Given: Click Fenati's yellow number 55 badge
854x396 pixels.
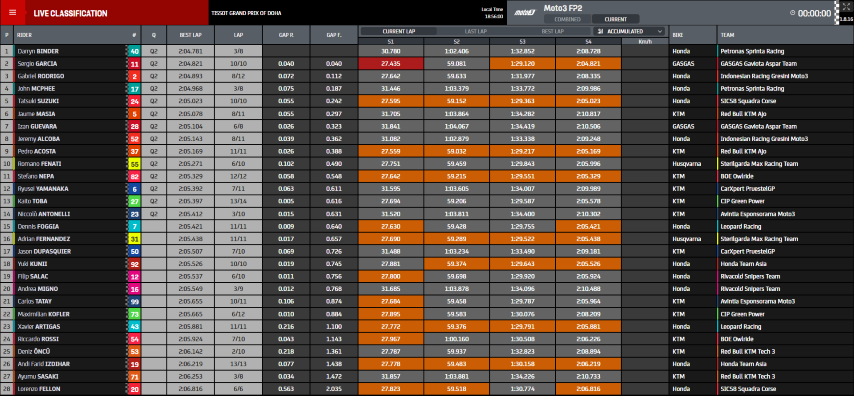Looking at the screenshot, I should tap(134, 164).
